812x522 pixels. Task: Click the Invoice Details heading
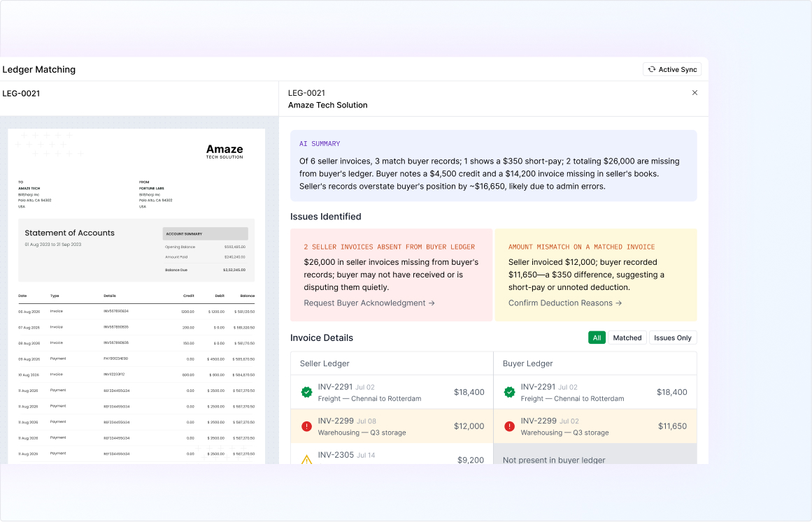point(322,338)
